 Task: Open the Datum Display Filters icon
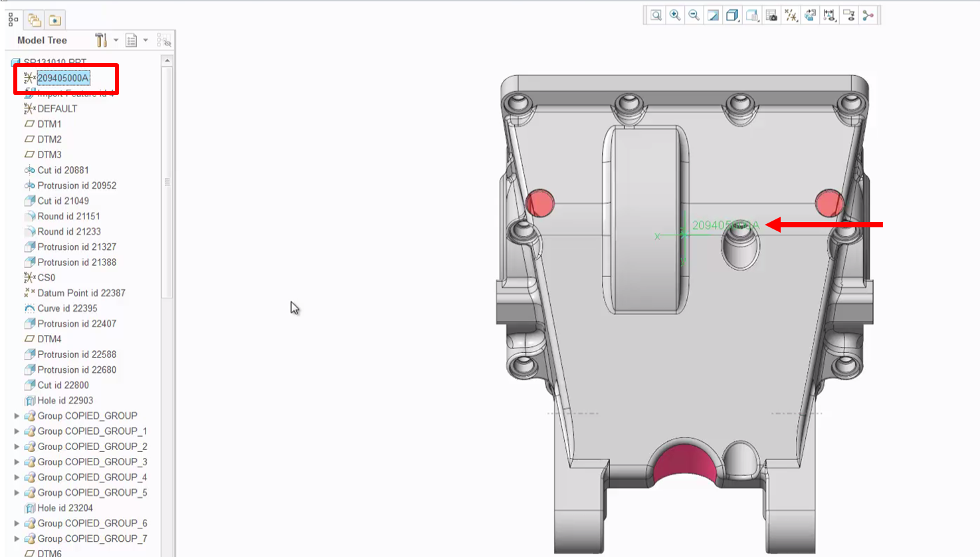(791, 15)
